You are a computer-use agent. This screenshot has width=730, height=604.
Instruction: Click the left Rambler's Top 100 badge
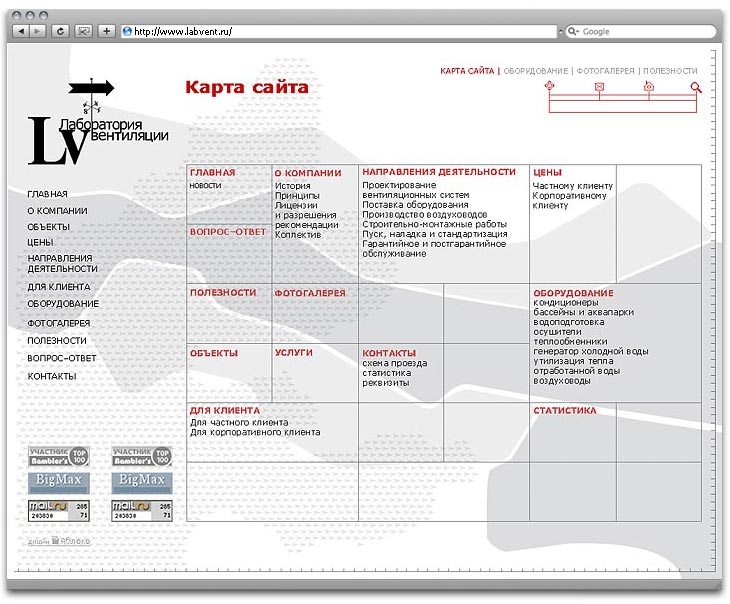click(59, 456)
